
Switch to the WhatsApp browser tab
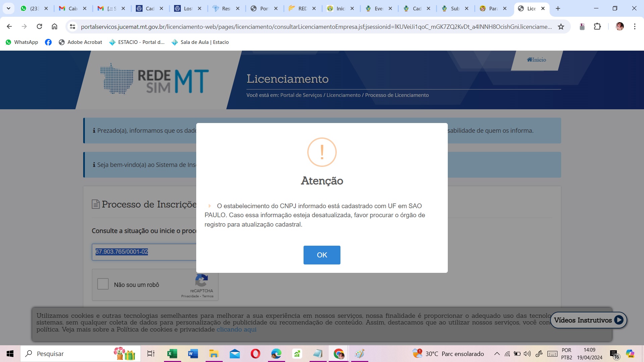coord(34,8)
